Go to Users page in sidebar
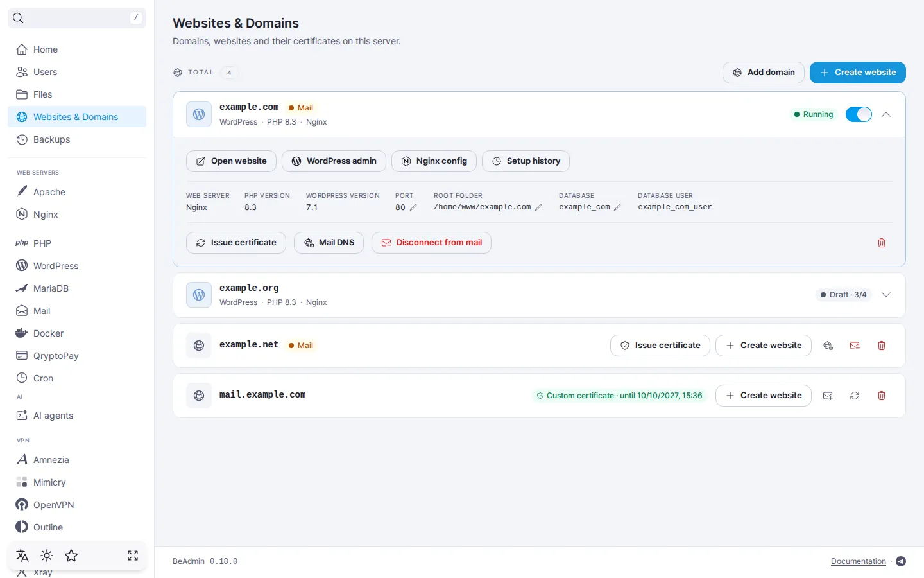Image resolution: width=924 pixels, height=578 pixels. pyautogui.click(x=77, y=72)
